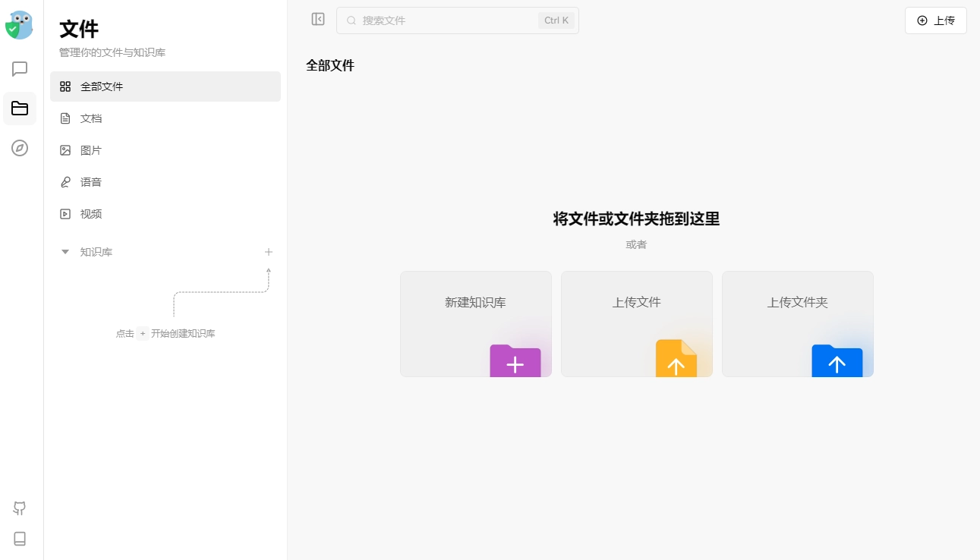The image size is (980, 560).
Task: Collapse the 知识库 section chevron
Action: coord(65,252)
